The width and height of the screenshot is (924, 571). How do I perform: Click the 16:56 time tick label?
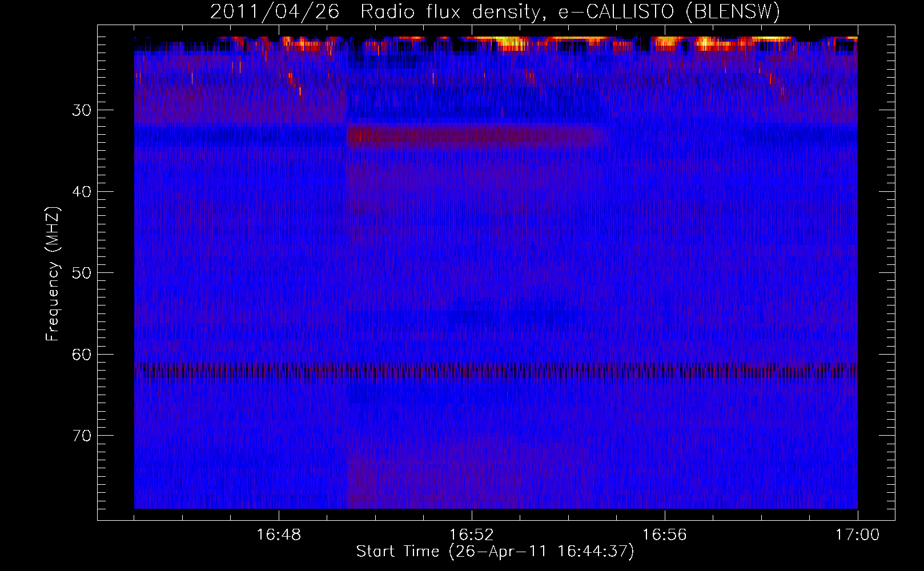[x=665, y=535]
